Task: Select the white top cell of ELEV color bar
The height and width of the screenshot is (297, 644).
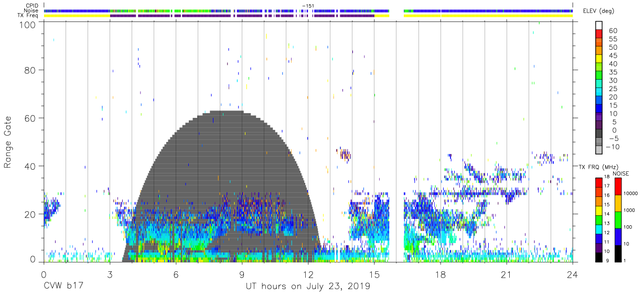Action: tap(599, 25)
